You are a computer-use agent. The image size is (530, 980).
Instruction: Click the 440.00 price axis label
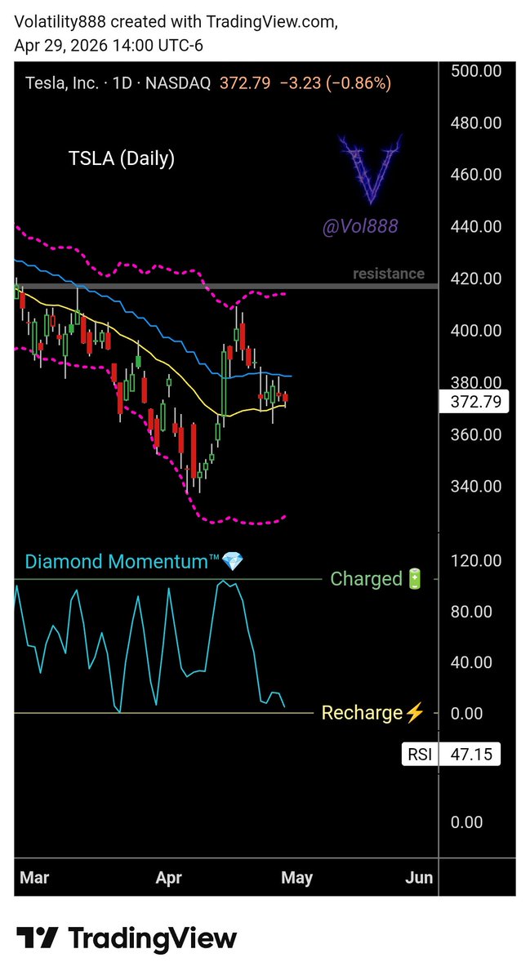(x=475, y=227)
